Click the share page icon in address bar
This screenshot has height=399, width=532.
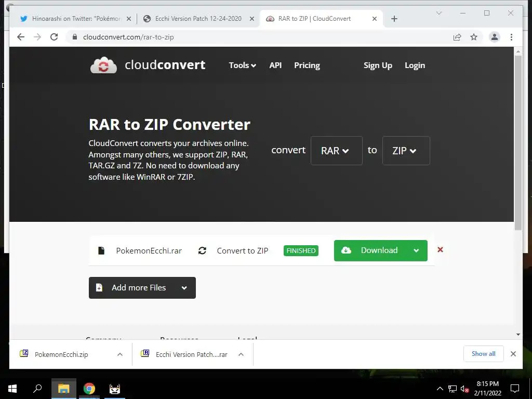[x=457, y=37]
